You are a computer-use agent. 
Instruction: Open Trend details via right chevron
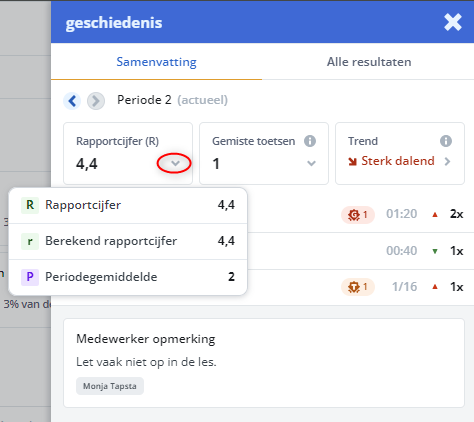(x=447, y=161)
